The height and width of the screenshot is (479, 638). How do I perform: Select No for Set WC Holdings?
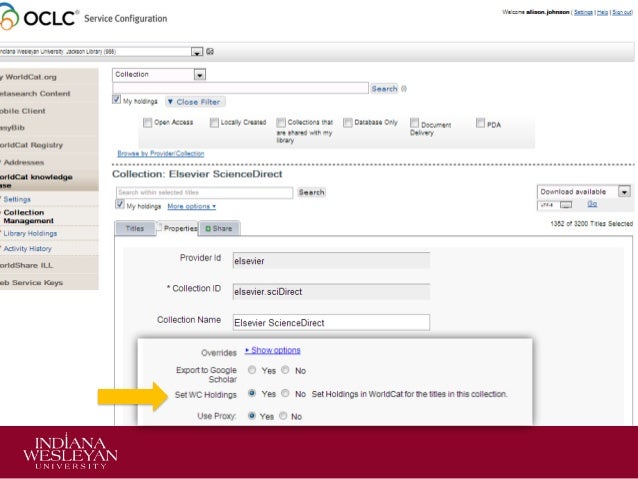click(285, 393)
